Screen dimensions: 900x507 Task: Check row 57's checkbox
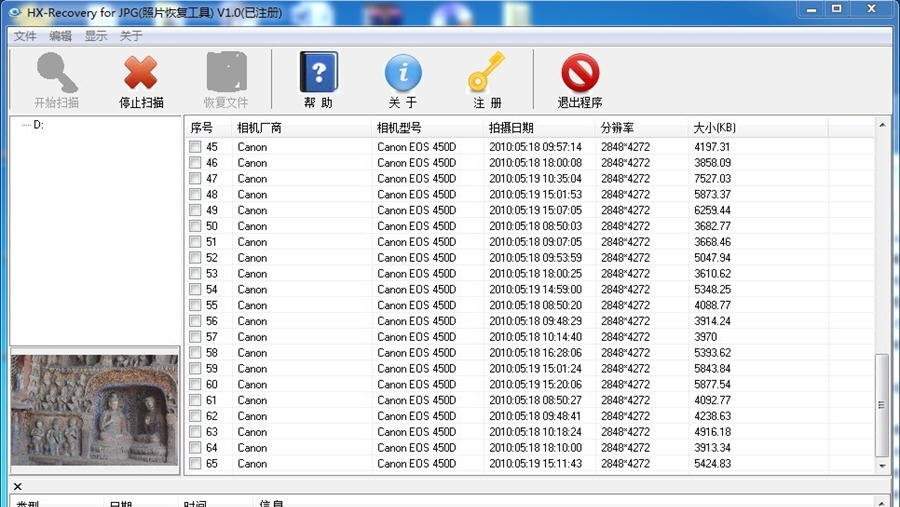pos(195,337)
